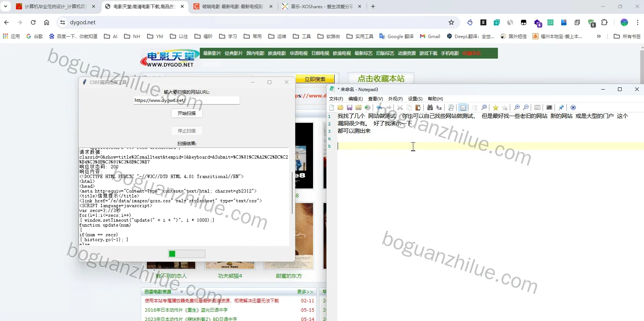This screenshot has height=321, width=644.
Task: Zoom out using Notepad3 magnifier minus icon
Action: (526, 107)
